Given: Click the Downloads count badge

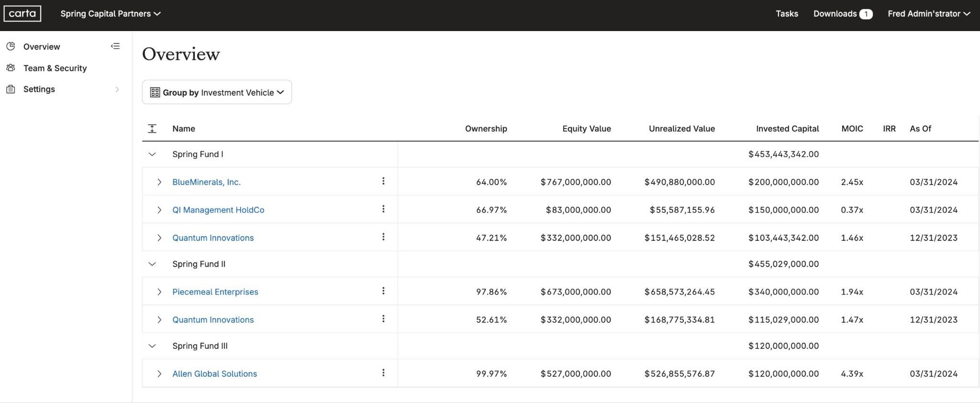Looking at the screenshot, I should pyautogui.click(x=866, y=14).
